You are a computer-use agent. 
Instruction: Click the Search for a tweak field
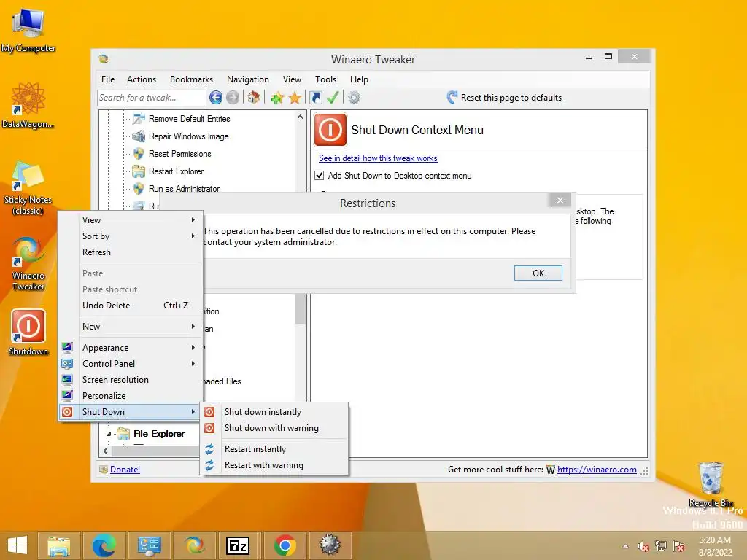coord(152,98)
